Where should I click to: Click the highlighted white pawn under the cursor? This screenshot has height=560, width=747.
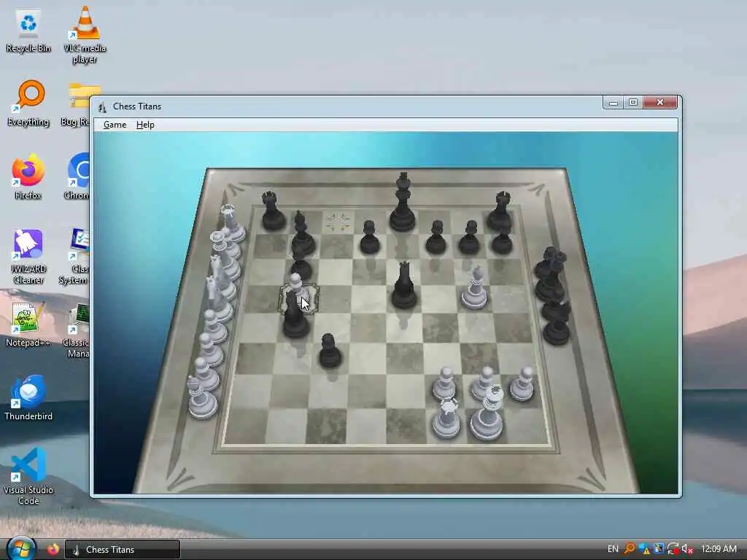click(x=296, y=286)
